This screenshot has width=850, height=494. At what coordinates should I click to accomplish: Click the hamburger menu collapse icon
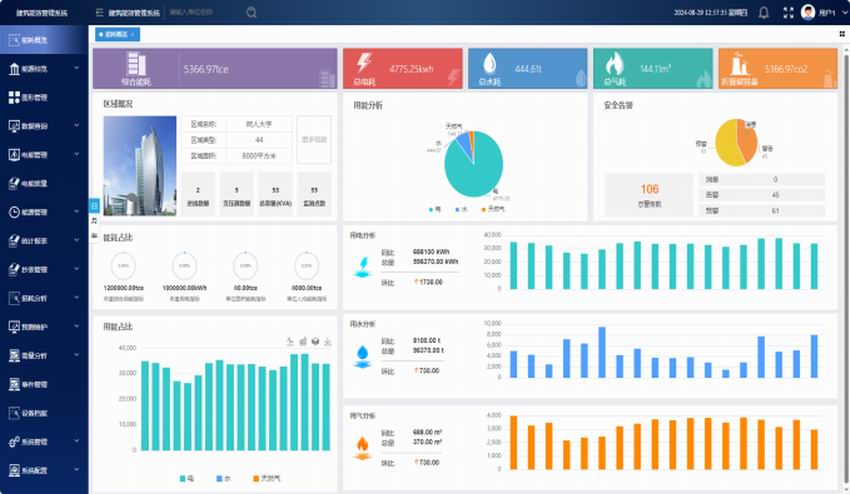[x=99, y=13]
